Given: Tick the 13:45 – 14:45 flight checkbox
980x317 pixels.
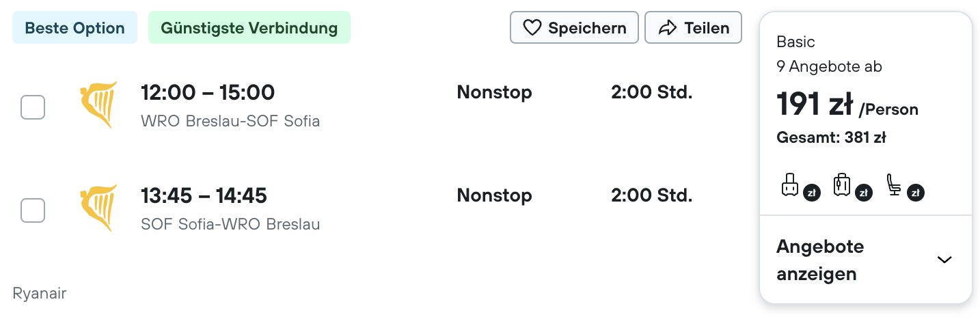Looking at the screenshot, I should click(33, 210).
